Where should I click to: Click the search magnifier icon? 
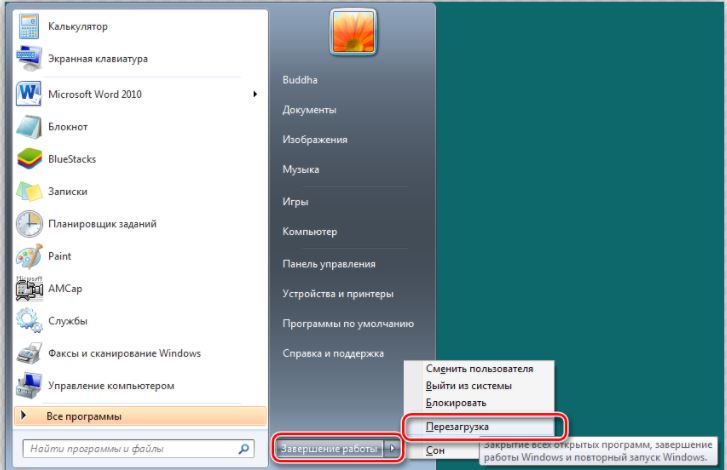point(243,448)
